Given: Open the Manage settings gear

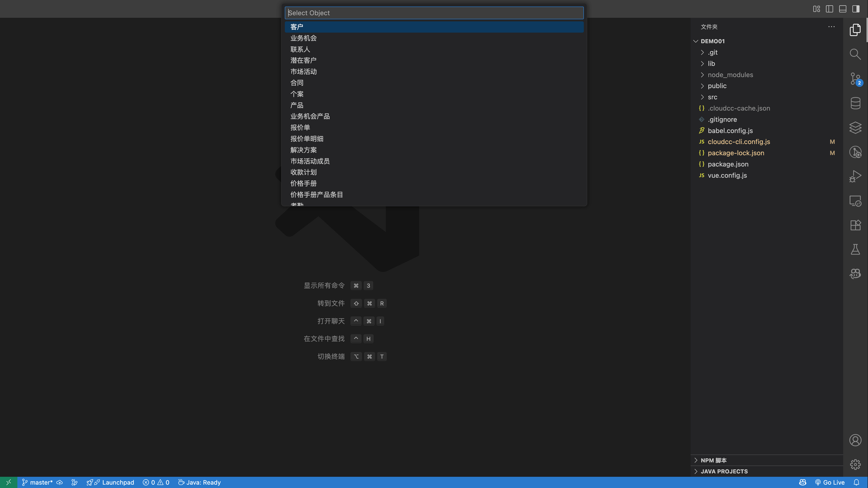Looking at the screenshot, I should (x=855, y=465).
